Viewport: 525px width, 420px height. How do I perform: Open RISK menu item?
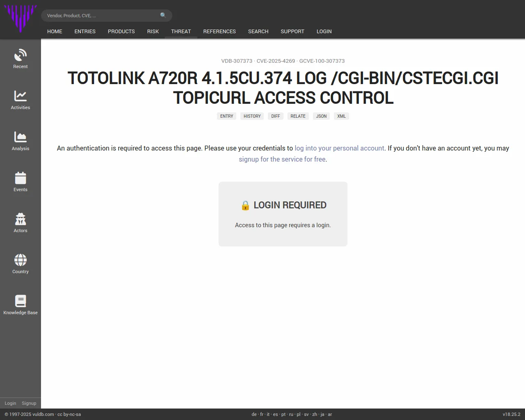click(153, 31)
